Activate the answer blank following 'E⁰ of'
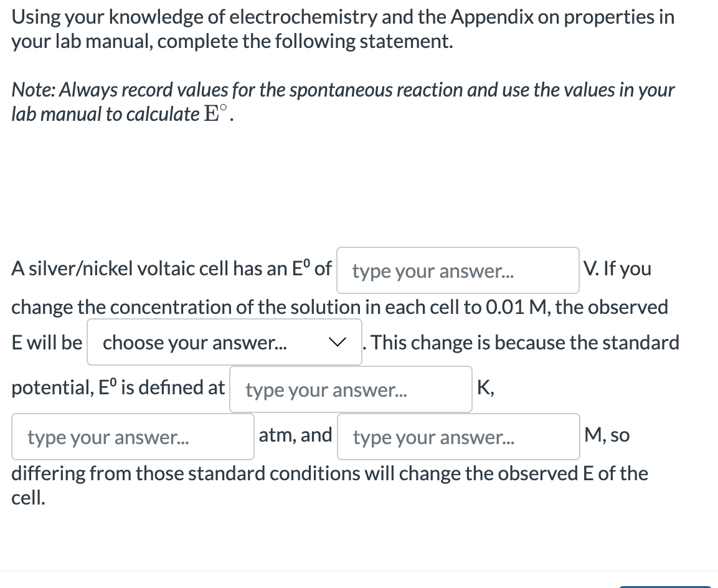Viewport: 718px width, 588px height. [x=458, y=270]
